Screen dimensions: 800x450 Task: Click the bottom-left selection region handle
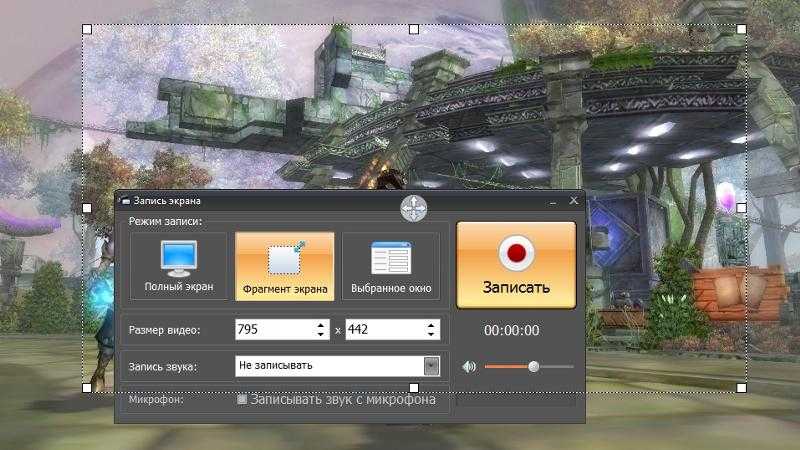click(87, 388)
